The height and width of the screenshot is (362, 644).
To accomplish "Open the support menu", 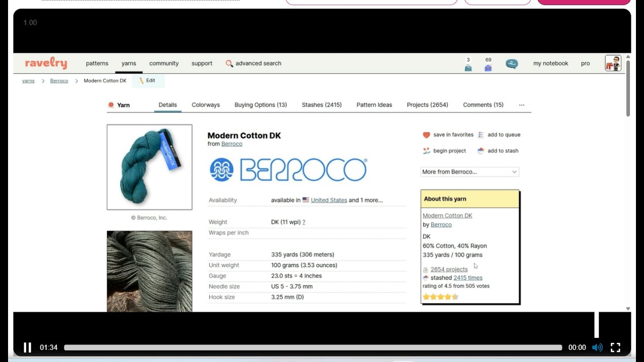I will pyautogui.click(x=202, y=63).
